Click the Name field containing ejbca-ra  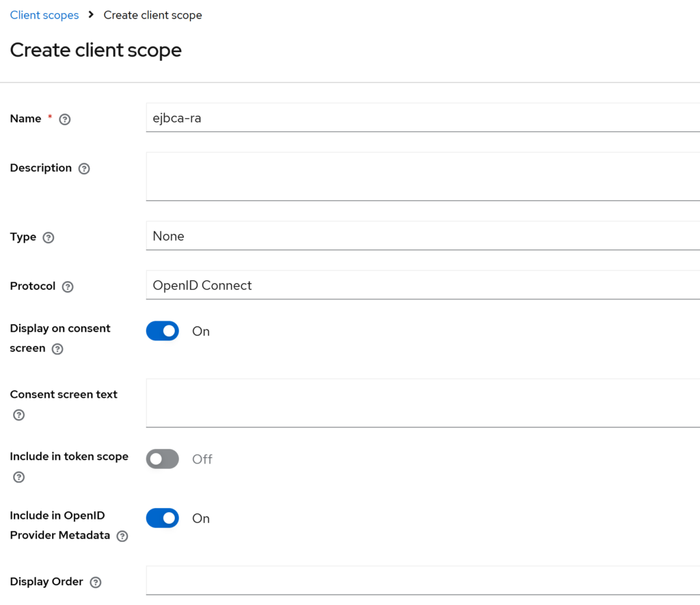click(x=422, y=118)
